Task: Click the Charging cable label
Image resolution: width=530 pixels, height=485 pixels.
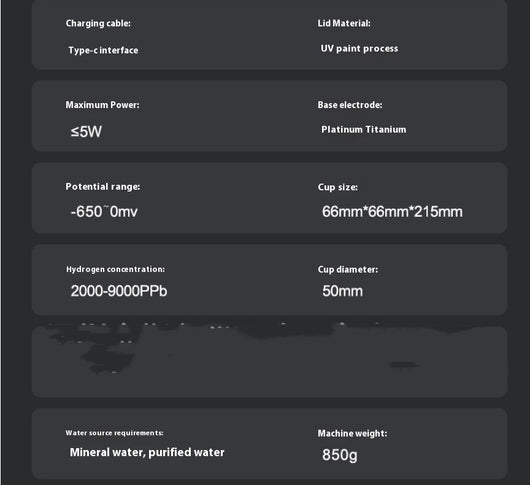Action: click(98, 23)
